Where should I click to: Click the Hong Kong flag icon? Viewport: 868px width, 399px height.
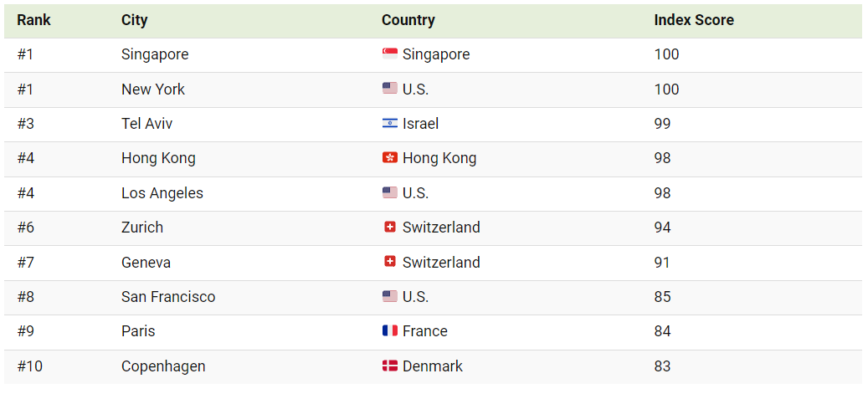coord(389,158)
